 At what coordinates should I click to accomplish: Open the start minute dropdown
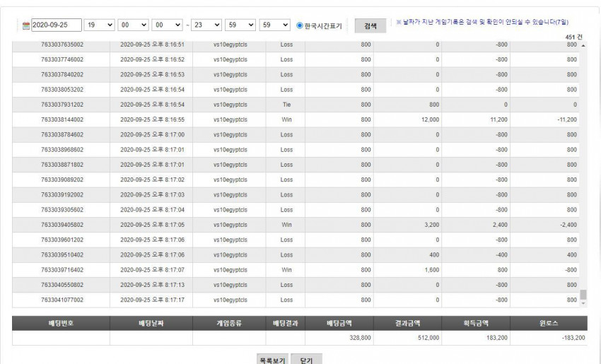[x=133, y=25]
